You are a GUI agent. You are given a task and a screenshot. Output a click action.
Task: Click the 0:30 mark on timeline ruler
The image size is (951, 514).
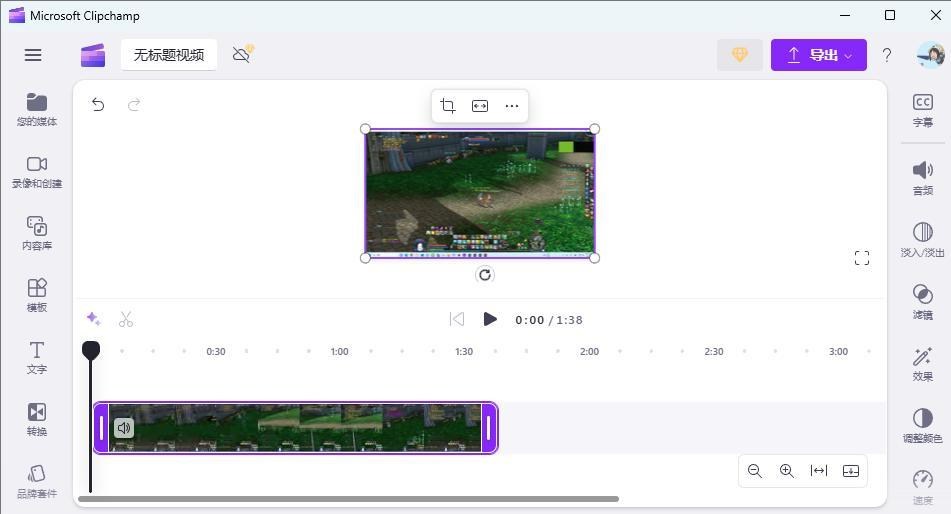[x=216, y=351]
